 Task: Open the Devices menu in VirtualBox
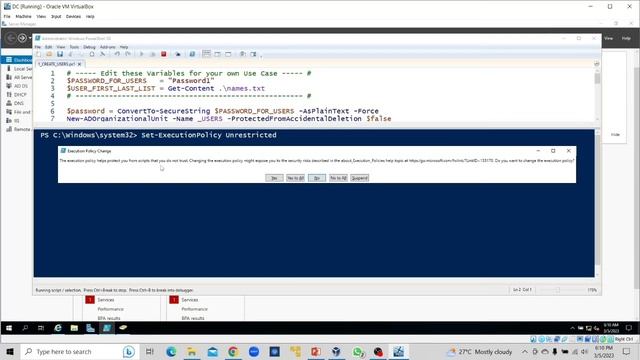[x=73, y=16]
